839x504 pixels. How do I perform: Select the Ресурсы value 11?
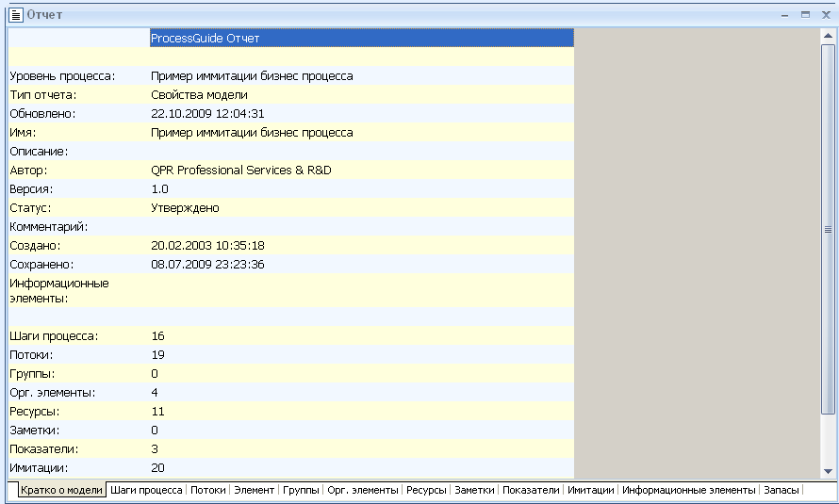tap(157, 412)
